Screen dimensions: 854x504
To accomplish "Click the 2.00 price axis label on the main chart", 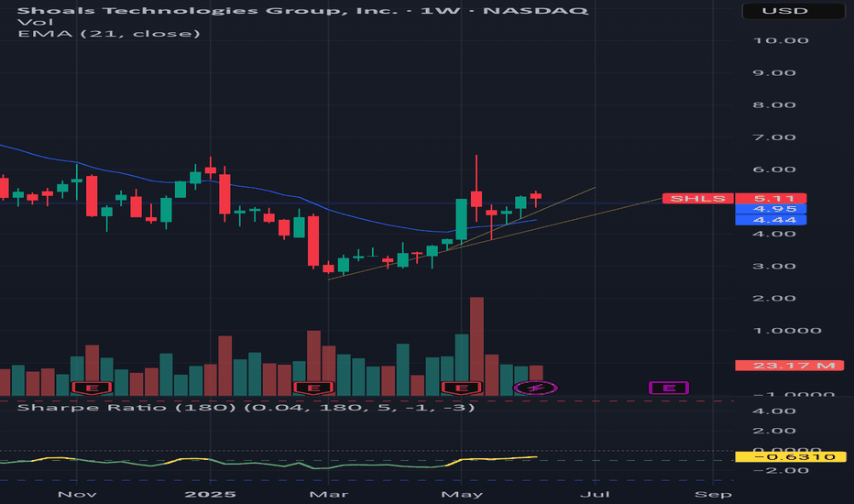I will (x=774, y=299).
